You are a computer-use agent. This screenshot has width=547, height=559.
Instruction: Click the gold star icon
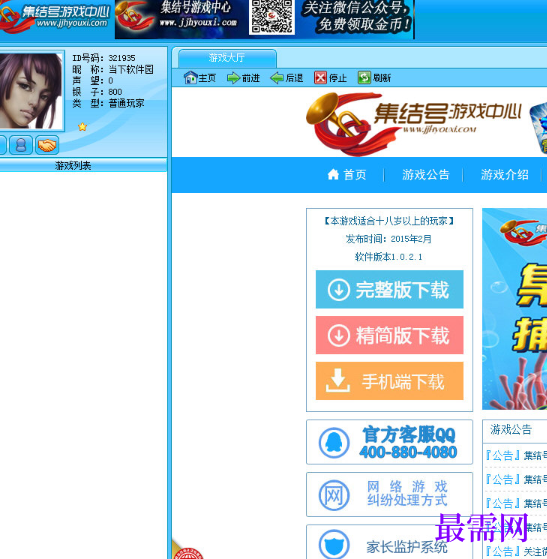point(82,127)
